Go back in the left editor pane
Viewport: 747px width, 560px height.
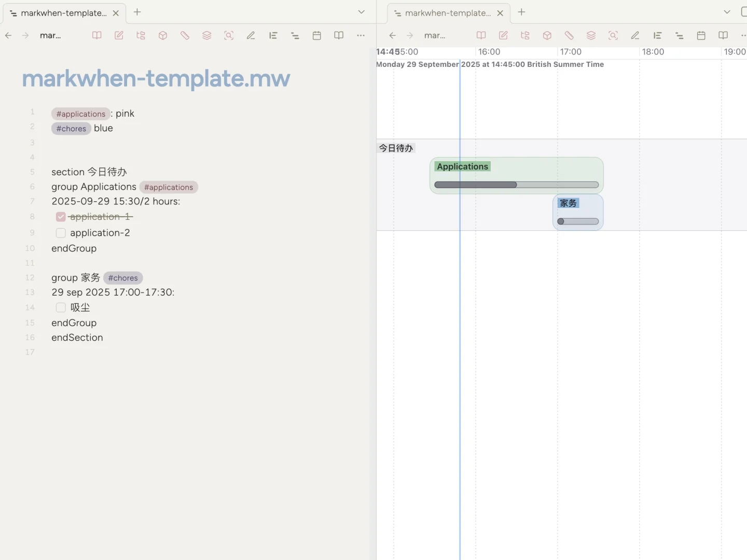point(8,35)
